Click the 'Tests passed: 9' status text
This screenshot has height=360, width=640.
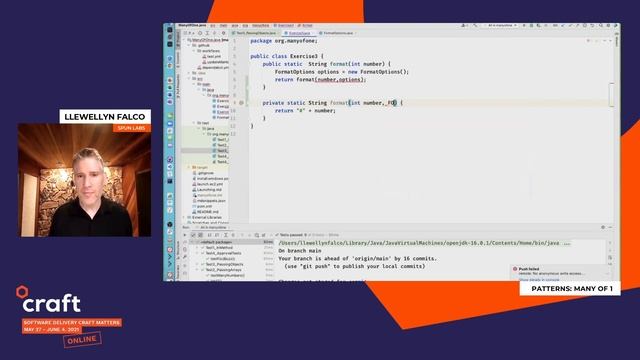pos(293,235)
